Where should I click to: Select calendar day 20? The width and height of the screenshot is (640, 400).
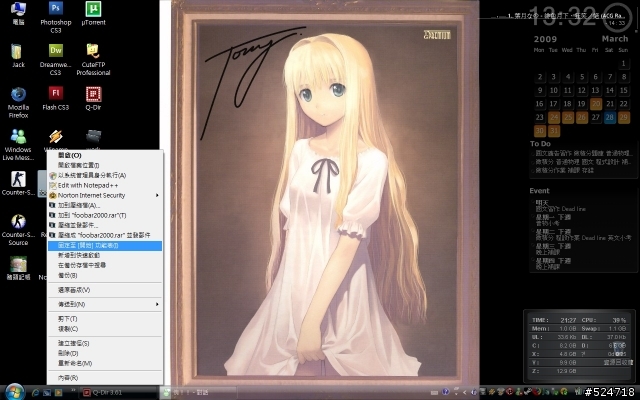point(596,104)
